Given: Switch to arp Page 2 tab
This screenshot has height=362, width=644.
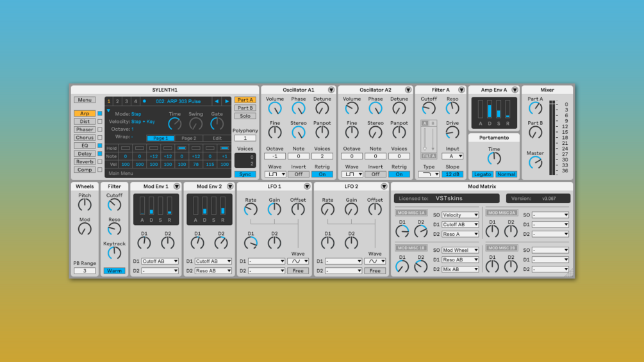Looking at the screenshot, I should coord(188,138).
